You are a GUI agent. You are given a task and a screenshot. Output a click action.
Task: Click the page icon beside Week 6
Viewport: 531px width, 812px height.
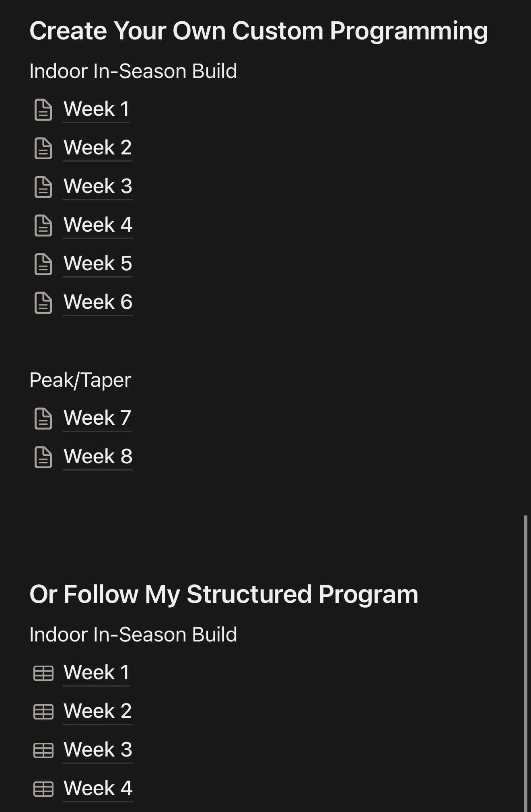43,303
